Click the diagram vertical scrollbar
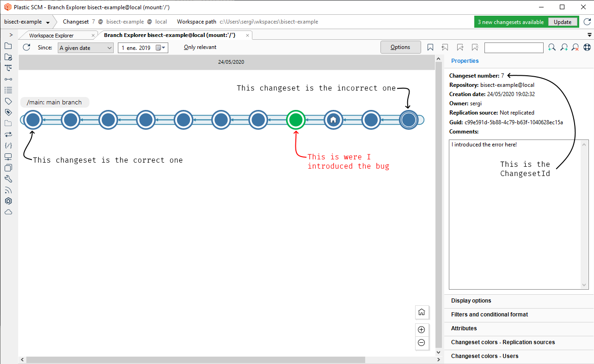The image size is (594, 364). [x=439, y=206]
